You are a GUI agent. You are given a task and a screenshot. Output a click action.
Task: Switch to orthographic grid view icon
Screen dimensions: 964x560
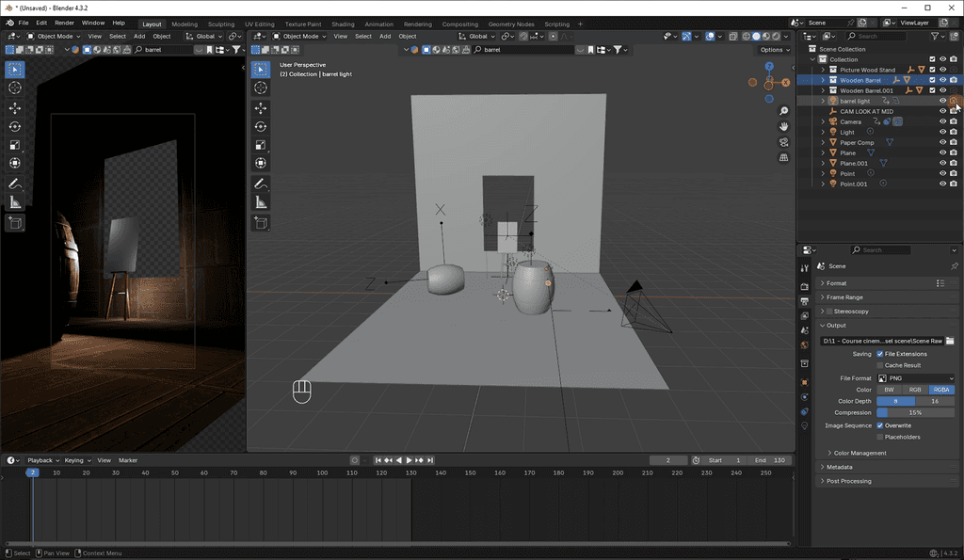pos(783,158)
